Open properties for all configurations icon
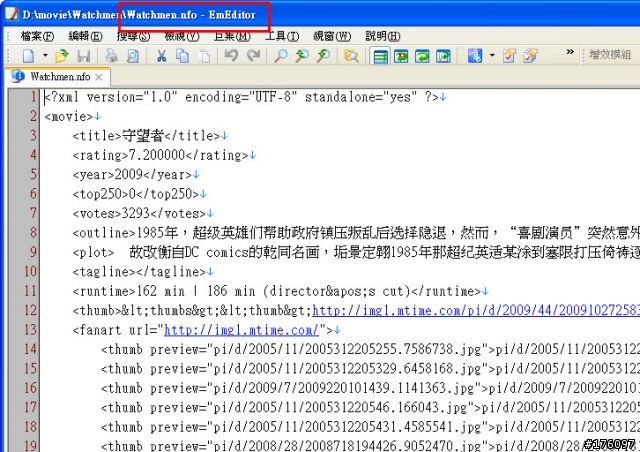This screenshot has height=452, width=640. pos(531,56)
